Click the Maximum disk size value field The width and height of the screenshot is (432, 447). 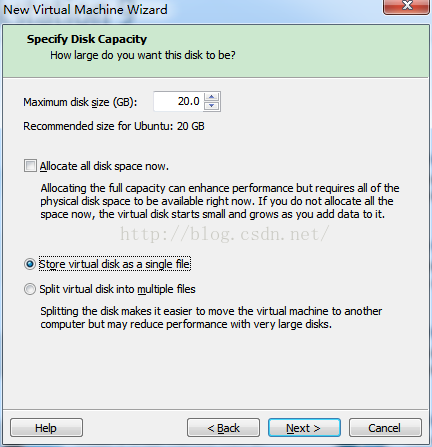point(179,101)
